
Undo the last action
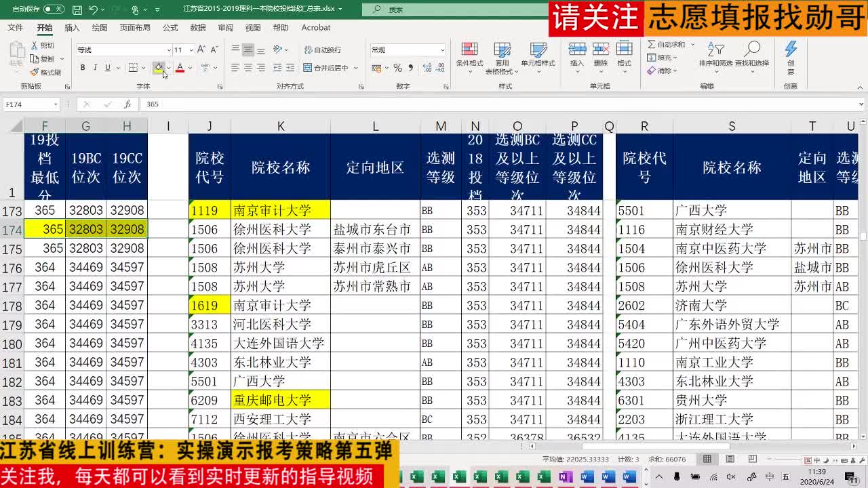pos(93,9)
